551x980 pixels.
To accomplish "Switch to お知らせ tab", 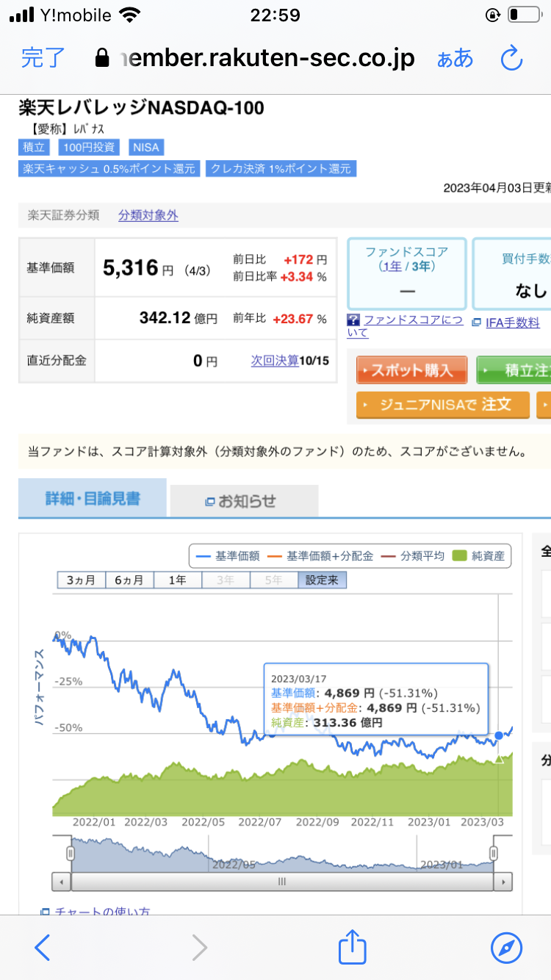I will [244, 501].
